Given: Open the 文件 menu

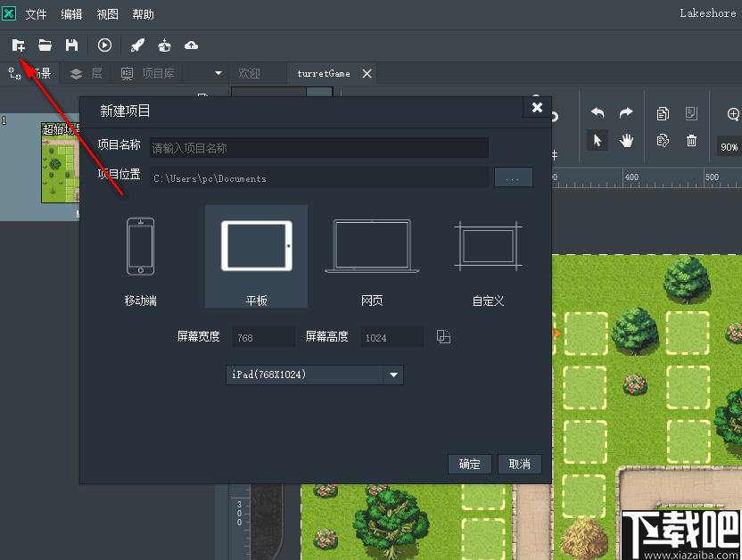Looking at the screenshot, I should [36, 14].
